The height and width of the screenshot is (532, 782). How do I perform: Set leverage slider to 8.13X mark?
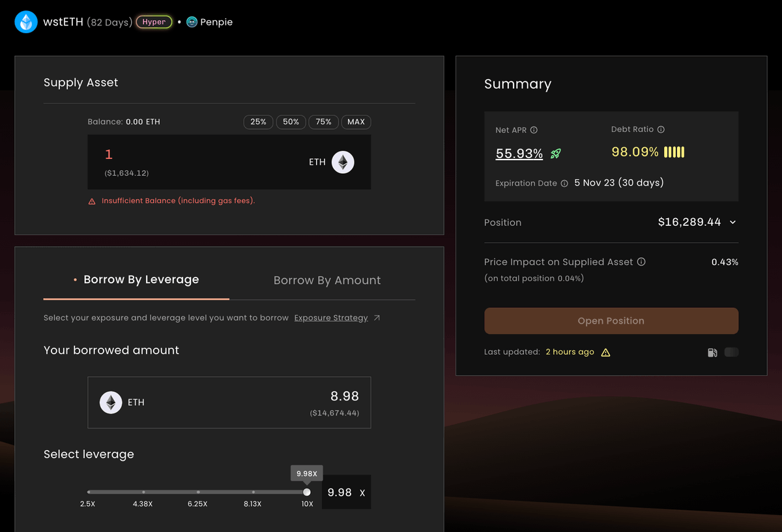(253, 492)
